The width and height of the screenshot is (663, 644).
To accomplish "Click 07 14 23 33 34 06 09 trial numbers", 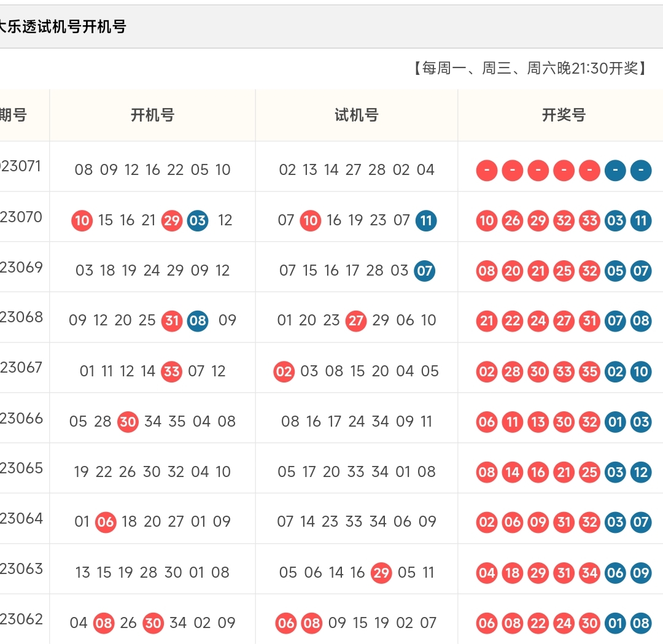I will [357, 522].
